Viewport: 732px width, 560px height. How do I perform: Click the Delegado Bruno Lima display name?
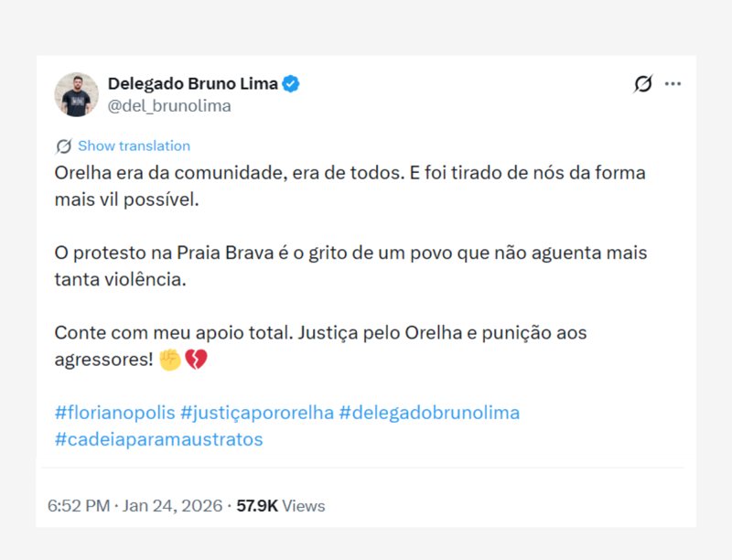tap(193, 82)
